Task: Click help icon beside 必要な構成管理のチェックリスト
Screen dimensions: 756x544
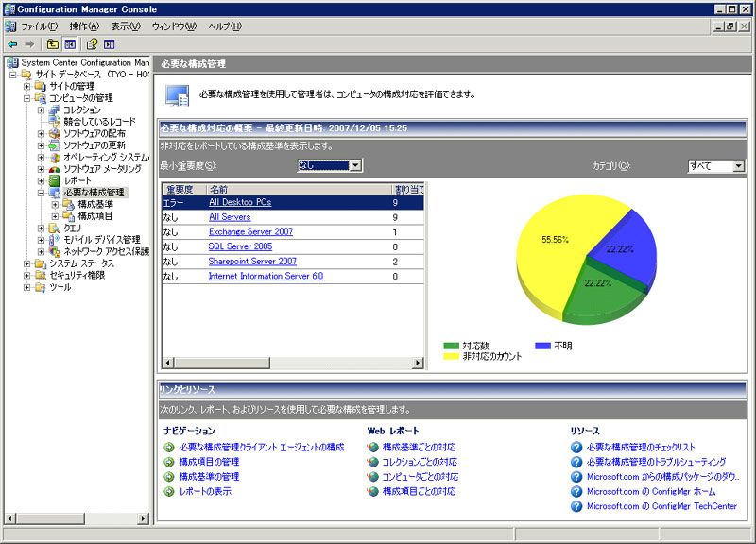Action: point(576,447)
